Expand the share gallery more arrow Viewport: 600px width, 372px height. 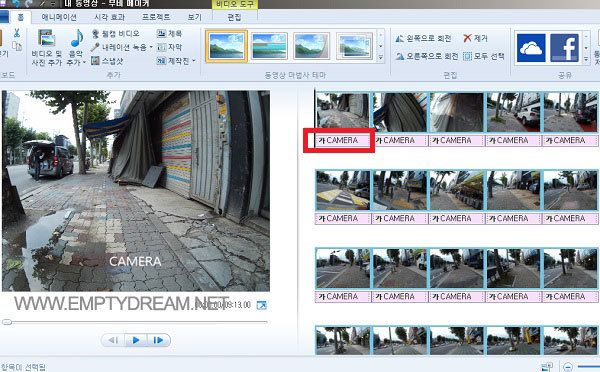586,59
